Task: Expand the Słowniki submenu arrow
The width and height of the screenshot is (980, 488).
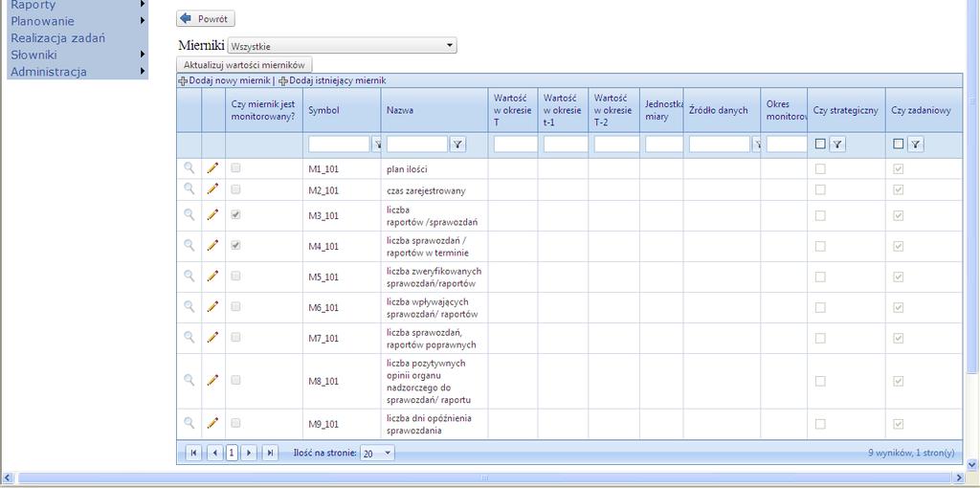Action: coord(143,55)
